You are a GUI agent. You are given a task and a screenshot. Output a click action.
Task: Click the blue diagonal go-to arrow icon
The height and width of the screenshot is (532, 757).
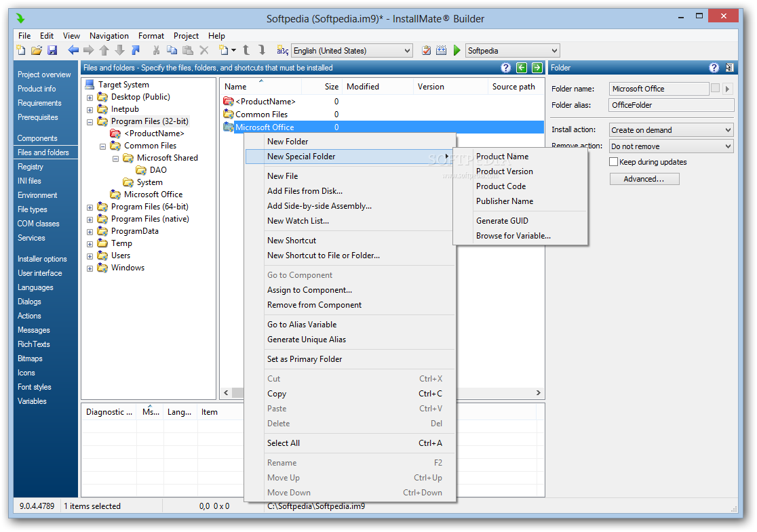click(136, 50)
